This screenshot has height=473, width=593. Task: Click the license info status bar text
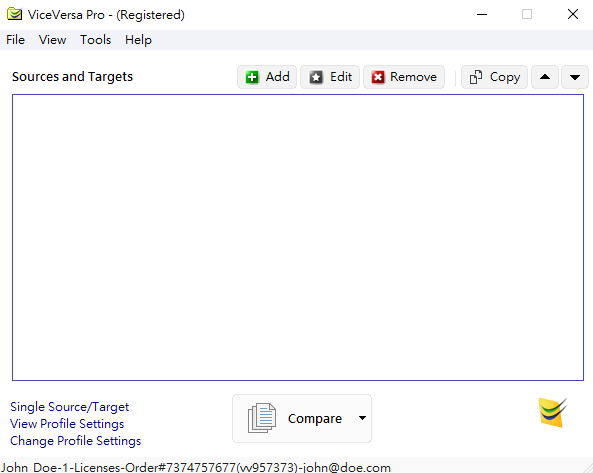point(196,467)
